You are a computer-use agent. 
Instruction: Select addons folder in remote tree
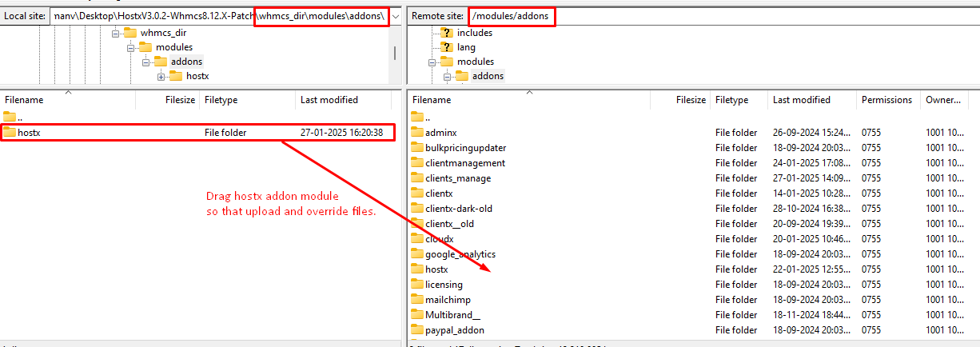(x=488, y=76)
